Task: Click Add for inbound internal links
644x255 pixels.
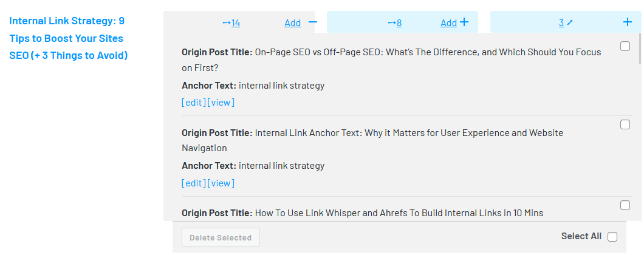Action: 292,23
